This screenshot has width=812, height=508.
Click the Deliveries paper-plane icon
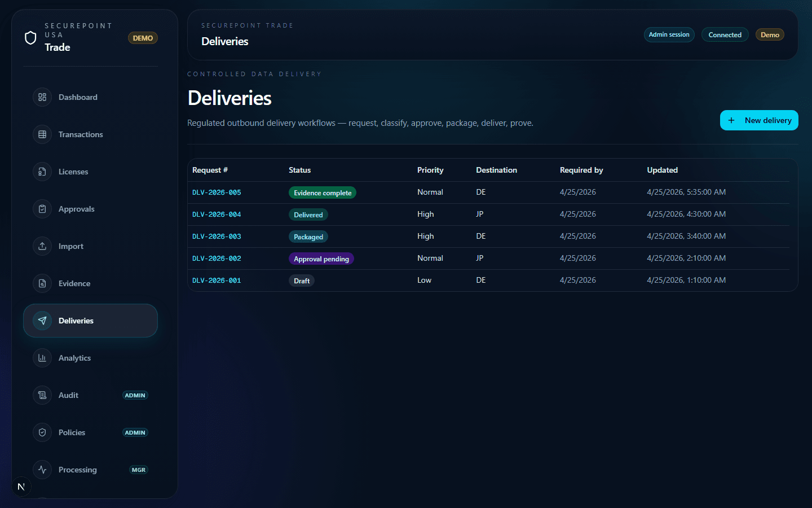(42, 321)
